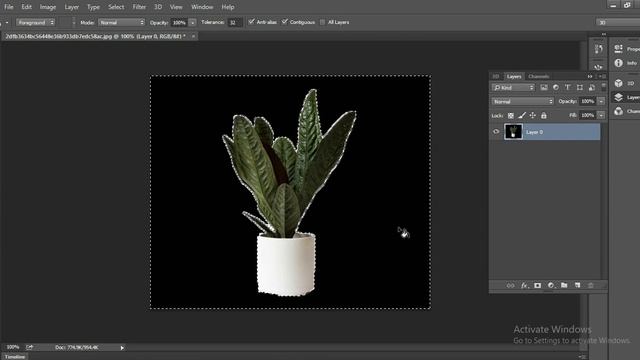
Task: Click the Link layers icon
Action: [x=511, y=286]
